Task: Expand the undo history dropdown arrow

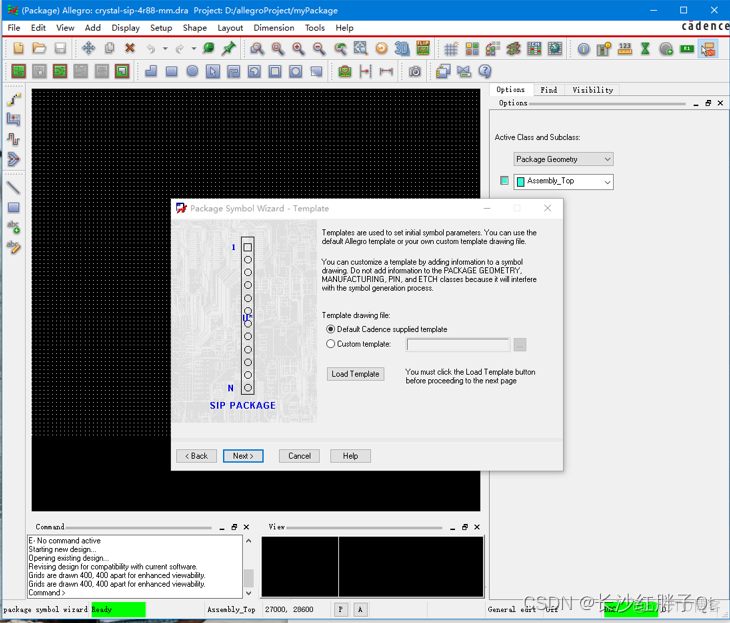Action: [165, 48]
